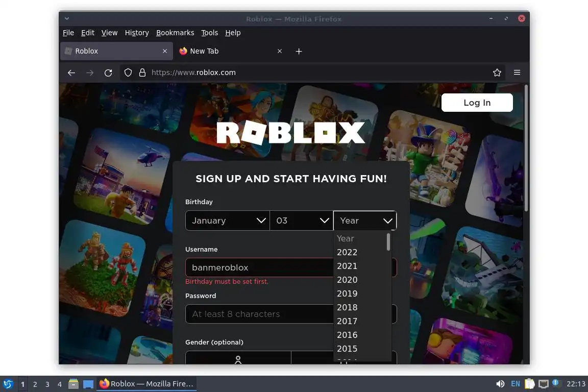Click the gender person icon button
Viewport: 588px width, 392px height.
coord(238,358)
